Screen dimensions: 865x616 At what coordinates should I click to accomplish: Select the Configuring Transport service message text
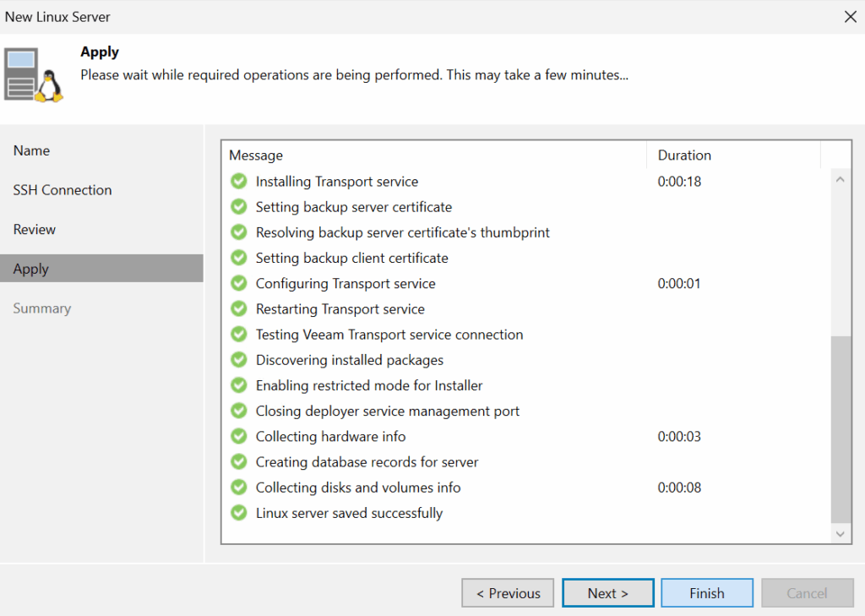pyautogui.click(x=345, y=284)
